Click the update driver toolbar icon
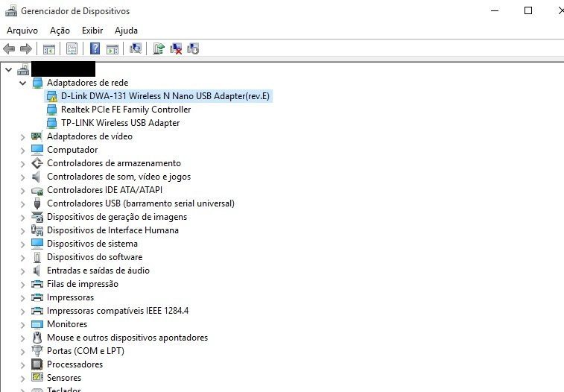 (x=159, y=48)
